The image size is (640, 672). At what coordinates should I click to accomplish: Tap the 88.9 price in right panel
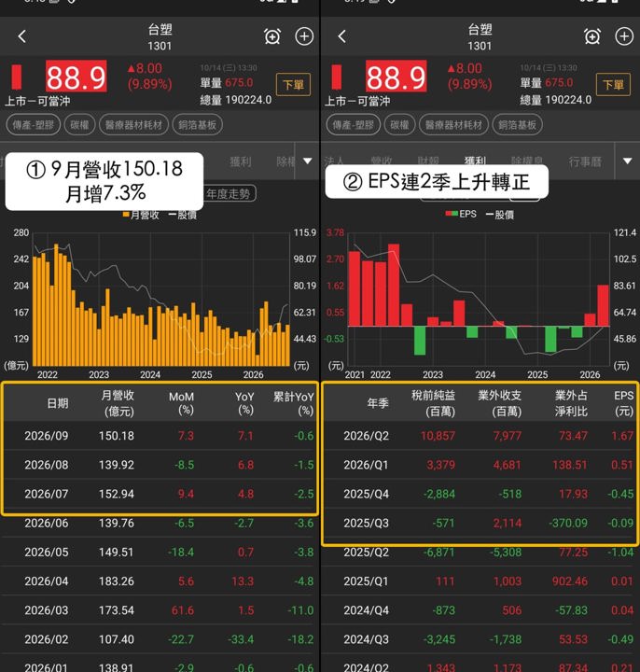coord(397,77)
